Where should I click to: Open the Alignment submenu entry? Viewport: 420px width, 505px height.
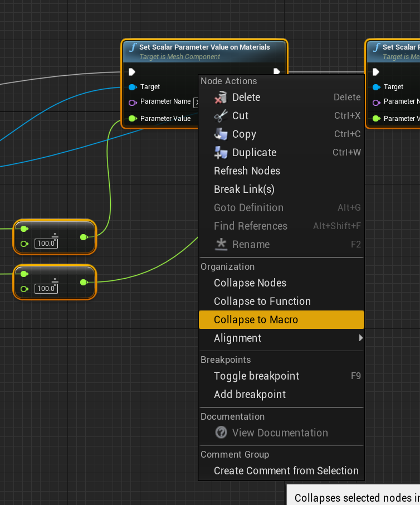[281, 338]
